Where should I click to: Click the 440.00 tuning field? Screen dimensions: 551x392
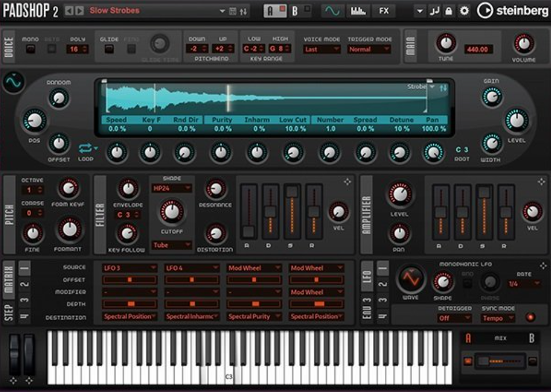coord(478,49)
